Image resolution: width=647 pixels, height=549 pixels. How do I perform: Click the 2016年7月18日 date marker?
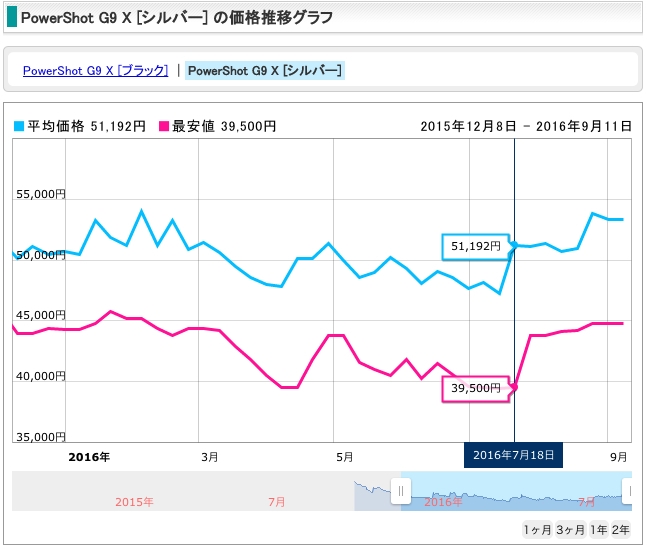pos(513,455)
